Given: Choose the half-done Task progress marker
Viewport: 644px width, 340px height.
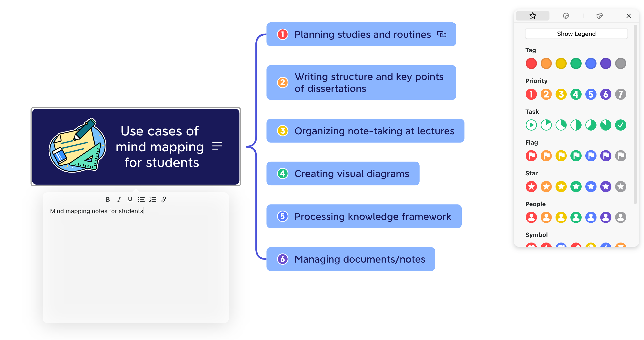Looking at the screenshot, I should 576,125.
